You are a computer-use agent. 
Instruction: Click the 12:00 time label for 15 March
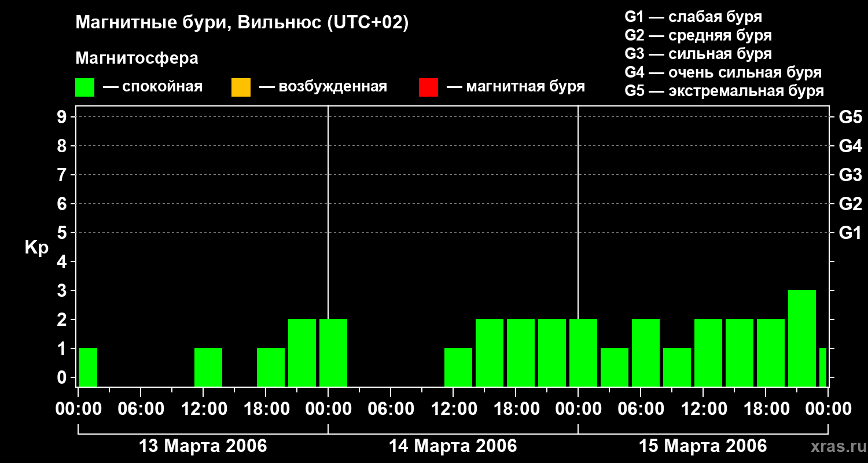pyautogui.click(x=703, y=409)
